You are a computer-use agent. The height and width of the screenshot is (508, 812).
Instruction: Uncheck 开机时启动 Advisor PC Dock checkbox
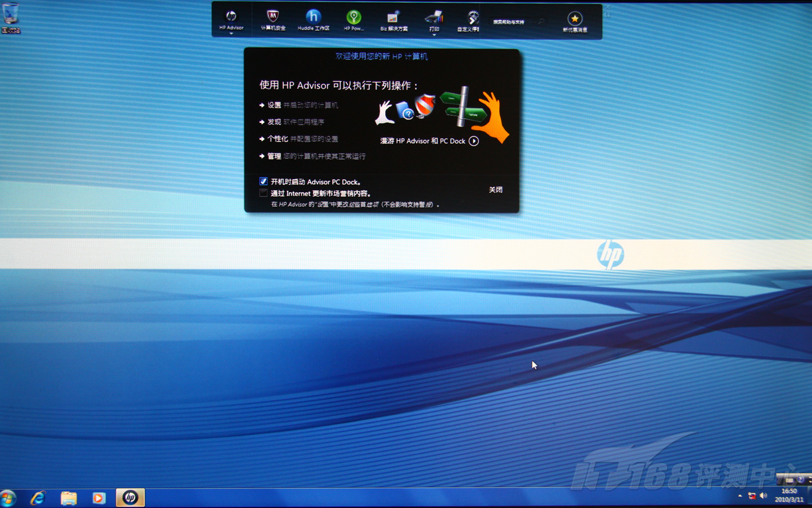point(263,181)
